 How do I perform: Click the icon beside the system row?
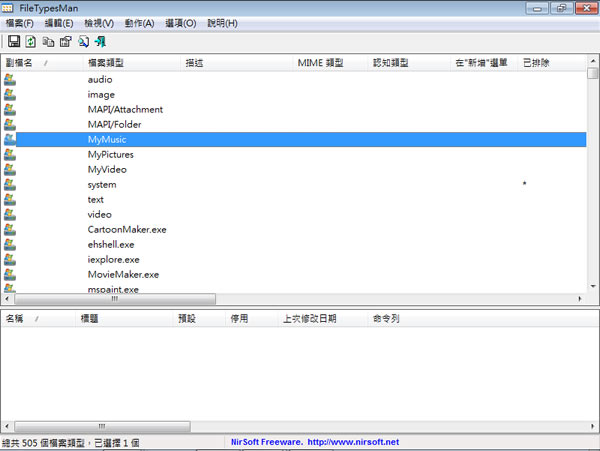pyautogui.click(x=10, y=184)
